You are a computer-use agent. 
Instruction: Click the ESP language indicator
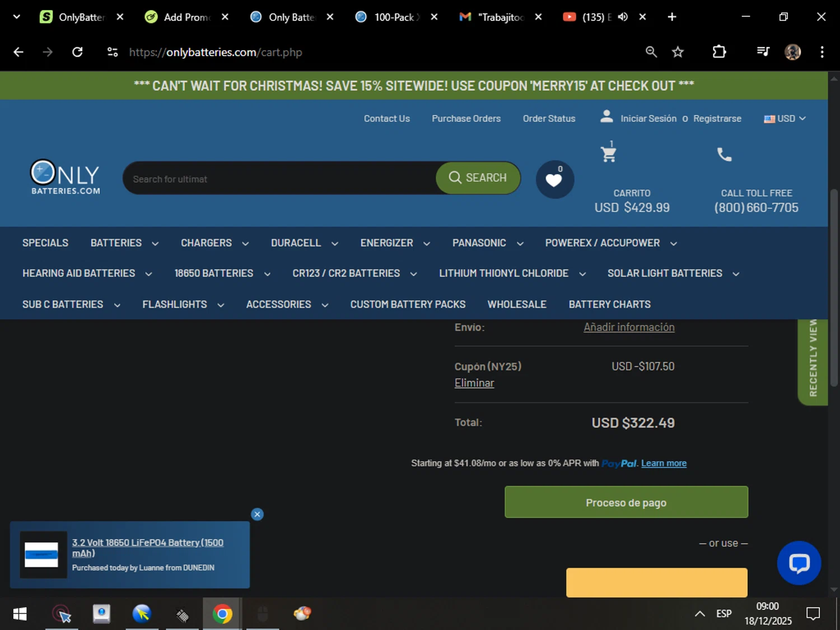pos(724,614)
